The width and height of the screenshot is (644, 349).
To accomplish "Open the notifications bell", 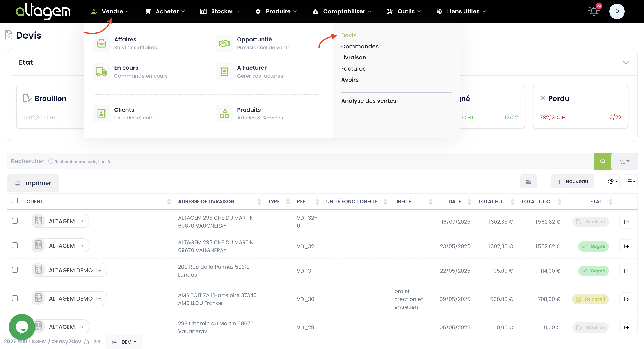I will (x=594, y=11).
